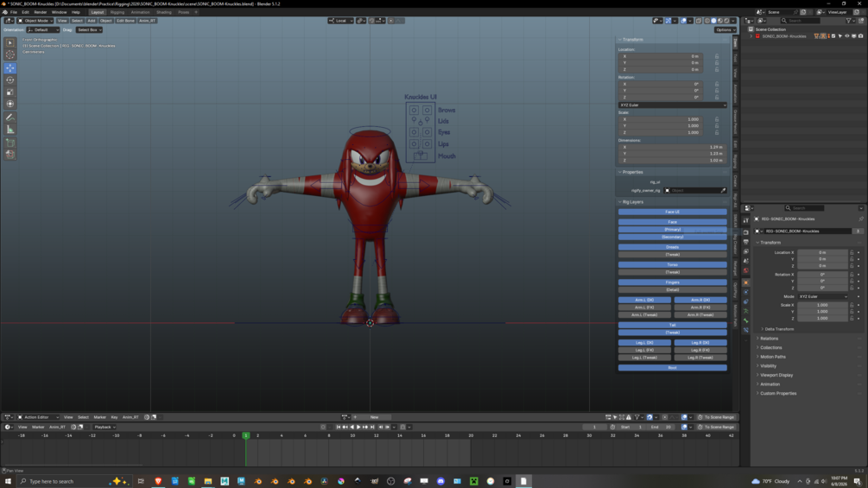Open Discord from the taskbar
Viewport: 868px width, 488px height.
tap(440, 481)
